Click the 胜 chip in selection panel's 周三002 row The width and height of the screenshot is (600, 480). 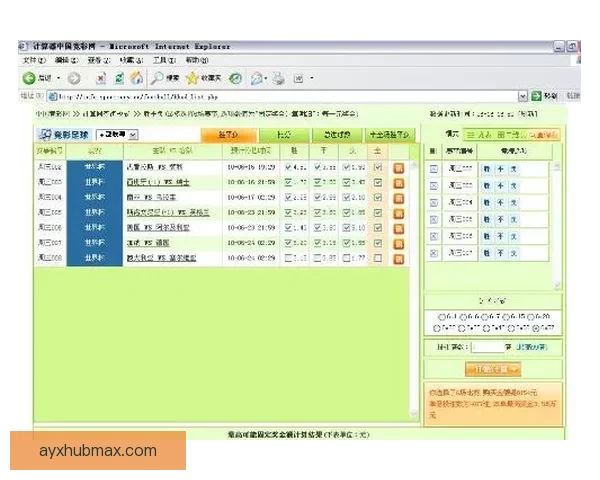pos(486,169)
